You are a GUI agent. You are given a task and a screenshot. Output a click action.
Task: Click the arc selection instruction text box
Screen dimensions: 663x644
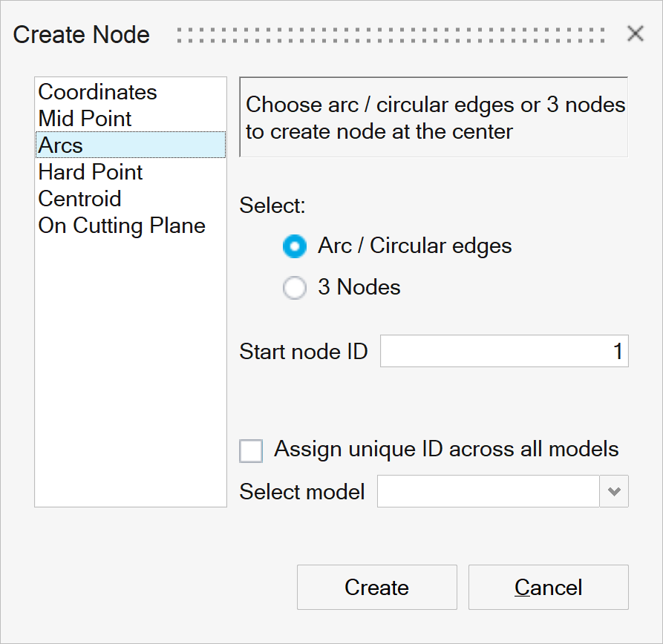click(434, 118)
